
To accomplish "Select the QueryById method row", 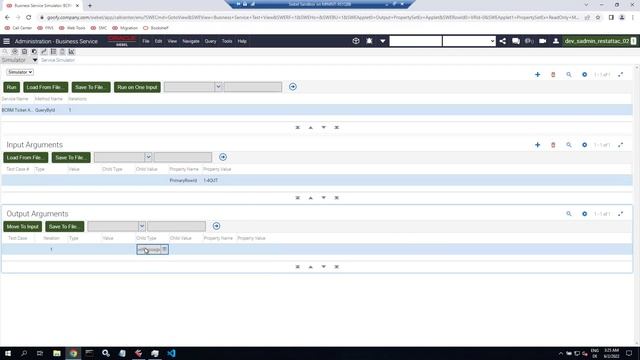I will coord(317,110).
